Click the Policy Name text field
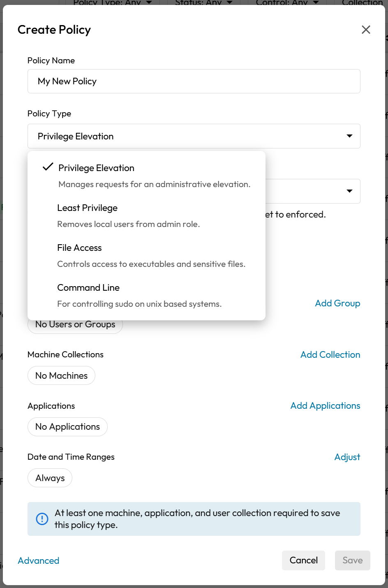 (194, 81)
